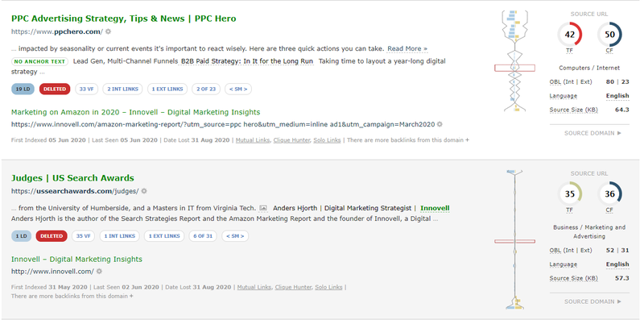This screenshot has height=320, width=644.
Task: Click the image icon before Anders Hjorth text
Action: click(x=264, y=208)
